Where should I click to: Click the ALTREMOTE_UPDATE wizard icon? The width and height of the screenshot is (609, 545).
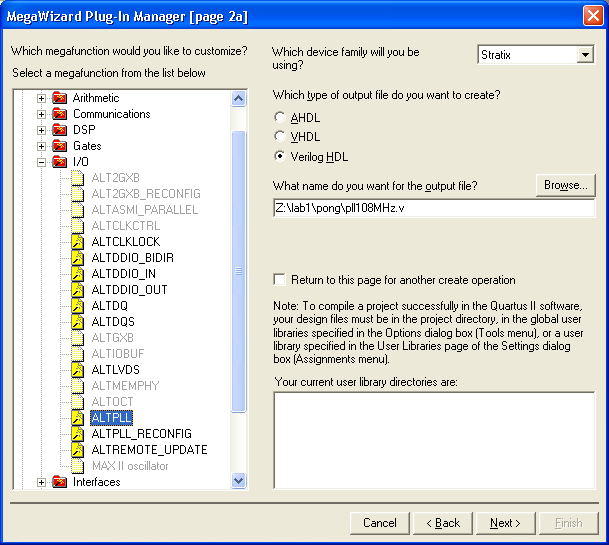point(78,450)
